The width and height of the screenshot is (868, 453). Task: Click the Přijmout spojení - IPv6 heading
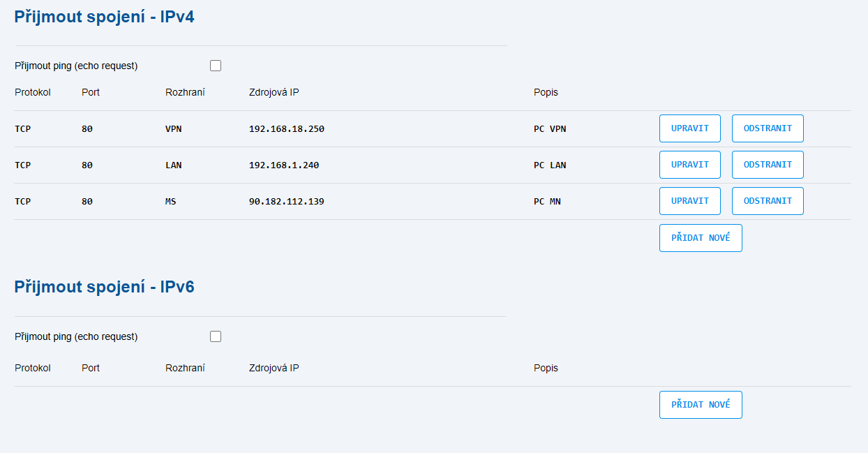[104, 287]
